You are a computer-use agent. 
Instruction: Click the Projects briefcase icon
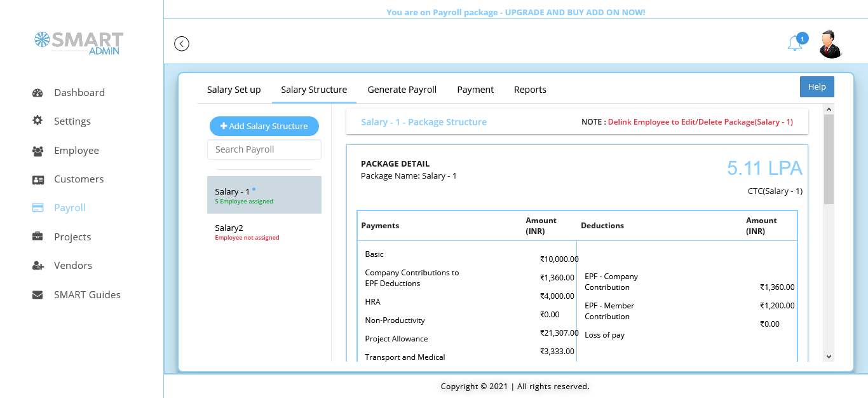(x=37, y=237)
